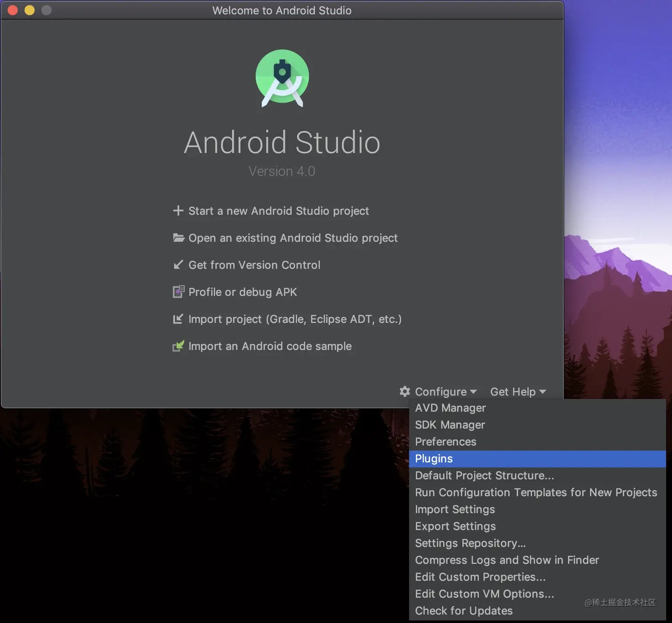
Task: Click the folder icon beside Open an existing project
Action: point(179,238)
